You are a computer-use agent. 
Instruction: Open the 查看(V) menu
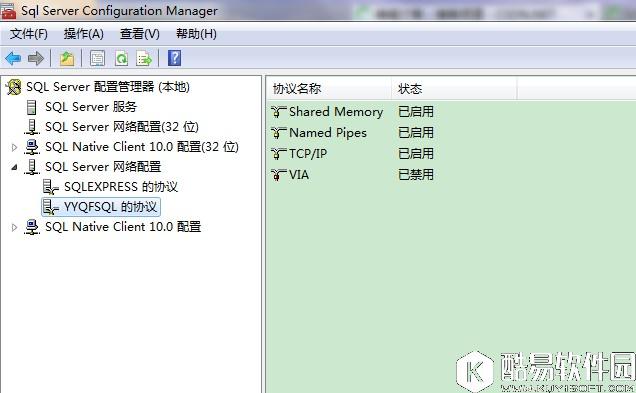pos(140,34)
